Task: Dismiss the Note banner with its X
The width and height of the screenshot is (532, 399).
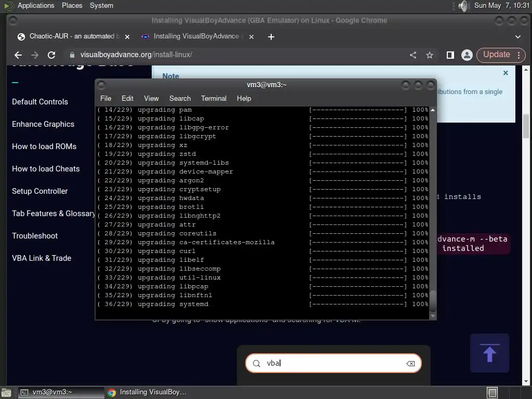Action: (x=506, y=73)
